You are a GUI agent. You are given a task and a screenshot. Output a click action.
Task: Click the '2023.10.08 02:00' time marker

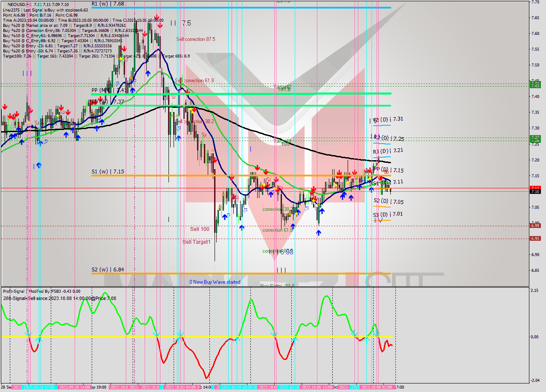coord(377,387)
